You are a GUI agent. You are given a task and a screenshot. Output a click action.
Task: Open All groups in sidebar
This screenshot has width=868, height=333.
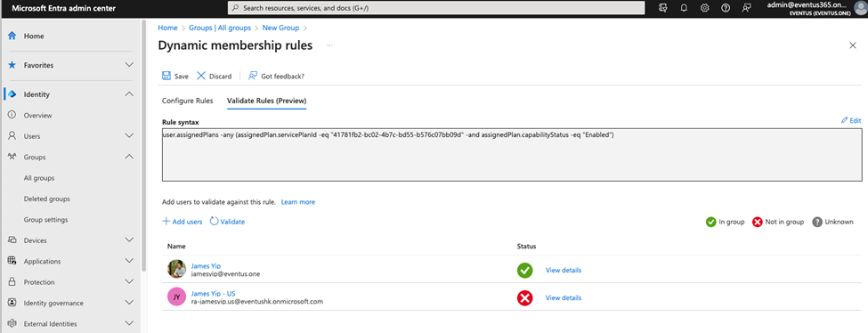pos(39,178)
